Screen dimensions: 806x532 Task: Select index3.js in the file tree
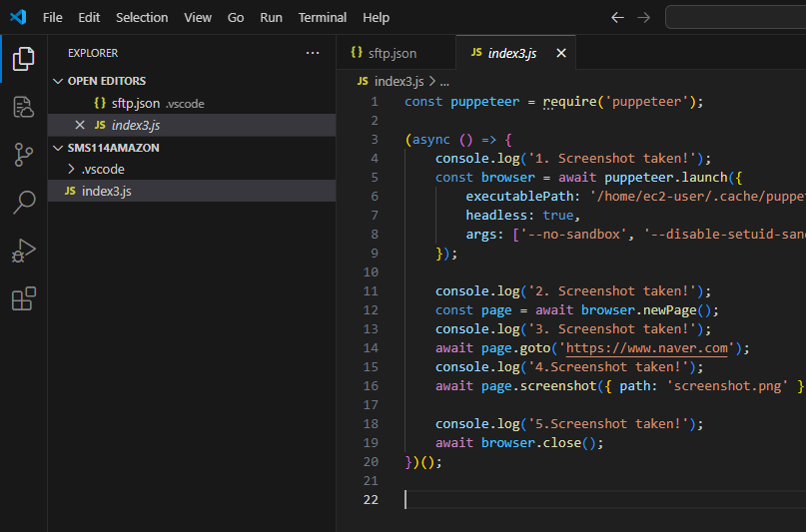(106, 191)
